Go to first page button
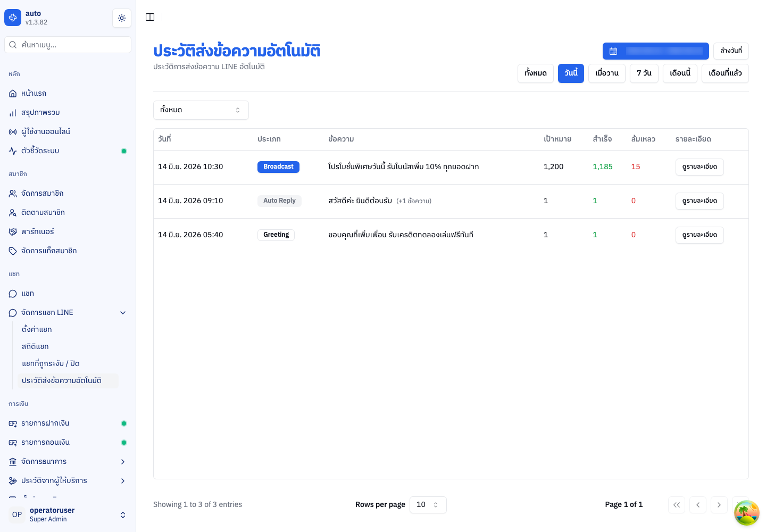The width and height of the screenshot is (766, 532). click(677, 505)
